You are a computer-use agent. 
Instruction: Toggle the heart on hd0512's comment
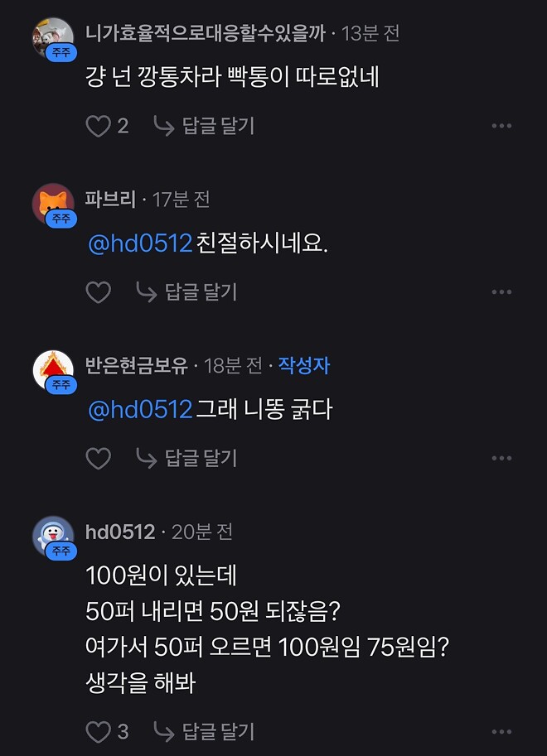(x=98, y=732)
